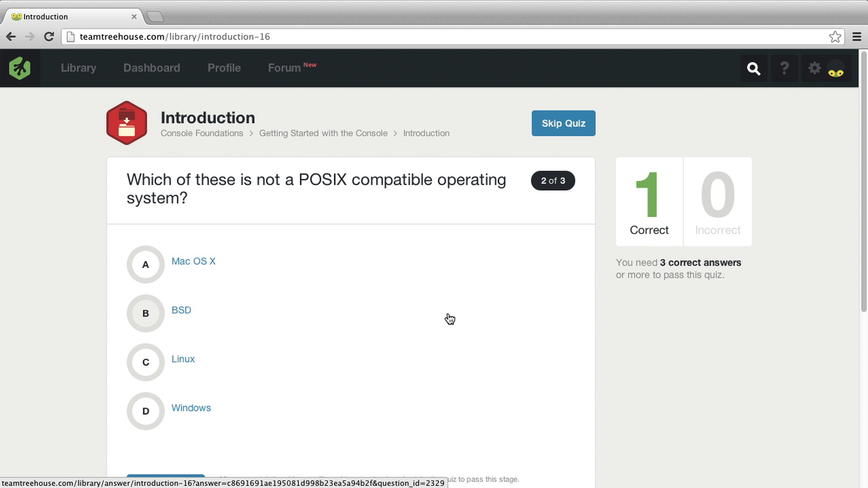Open the settings gear icon
This screenshot has height=488, width=868.
click(815, 68)
